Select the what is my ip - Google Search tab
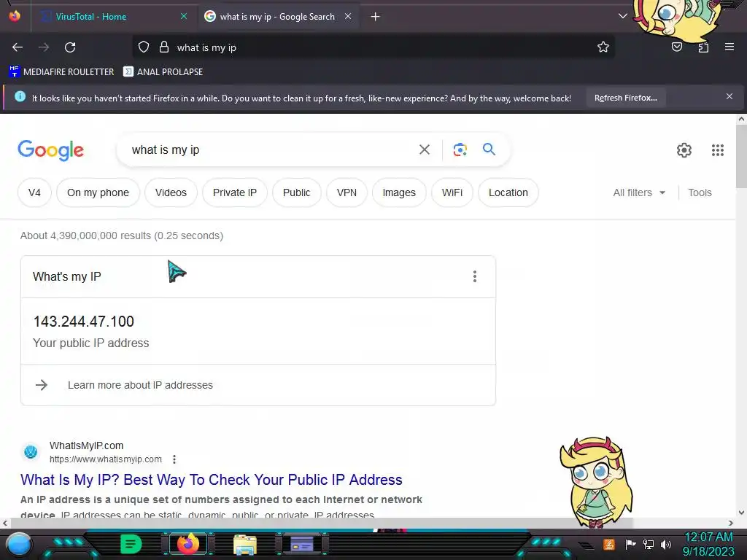The height and width of the screenshot is (560, 747). pos(277,17)
